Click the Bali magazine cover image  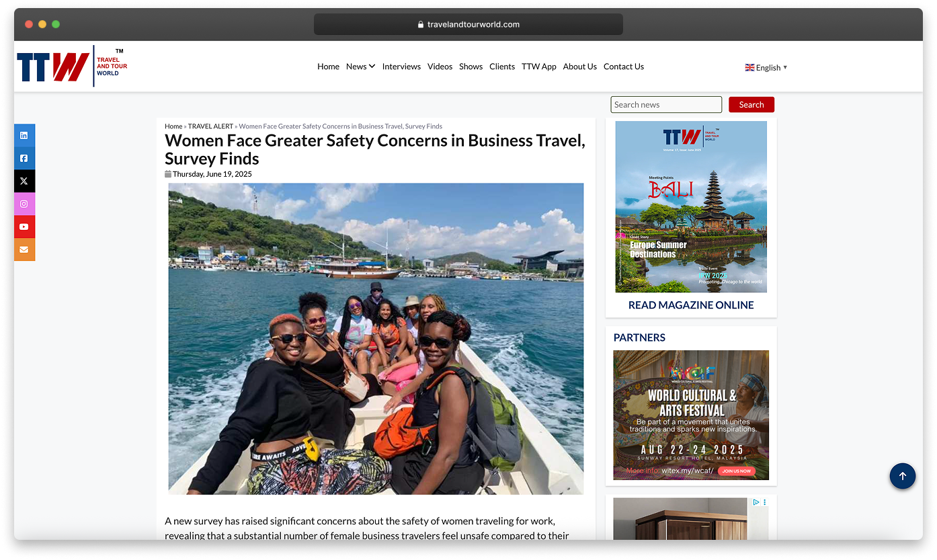pos(691,207)
